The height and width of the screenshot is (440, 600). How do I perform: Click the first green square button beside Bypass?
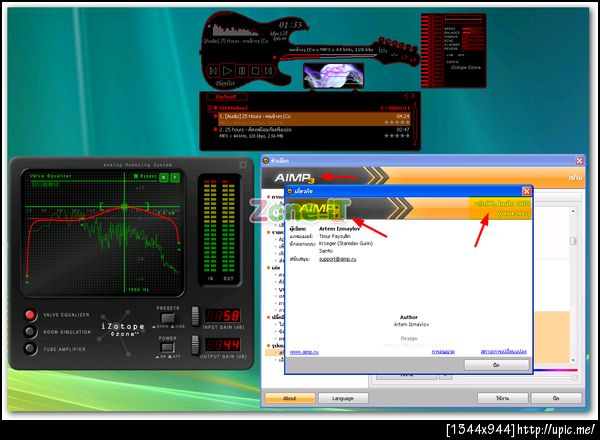tap(164, 177)
